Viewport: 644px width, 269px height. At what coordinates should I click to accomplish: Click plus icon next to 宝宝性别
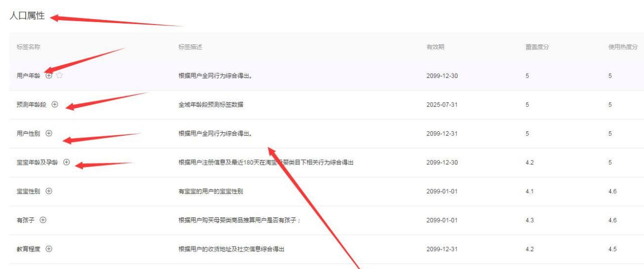pos(49,191)
